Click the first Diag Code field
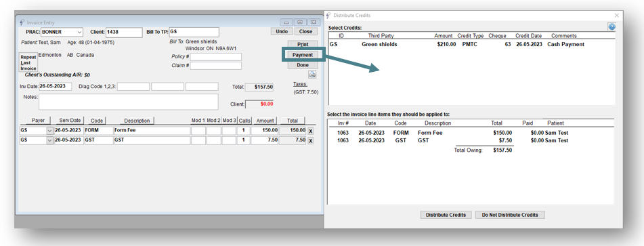Image resolution: width=644 pixels, height=246 pixels. click(133, 87)
